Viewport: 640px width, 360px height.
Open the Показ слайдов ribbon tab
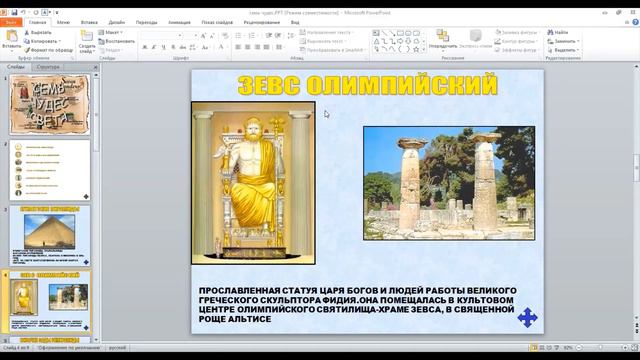tap(217, 22)
